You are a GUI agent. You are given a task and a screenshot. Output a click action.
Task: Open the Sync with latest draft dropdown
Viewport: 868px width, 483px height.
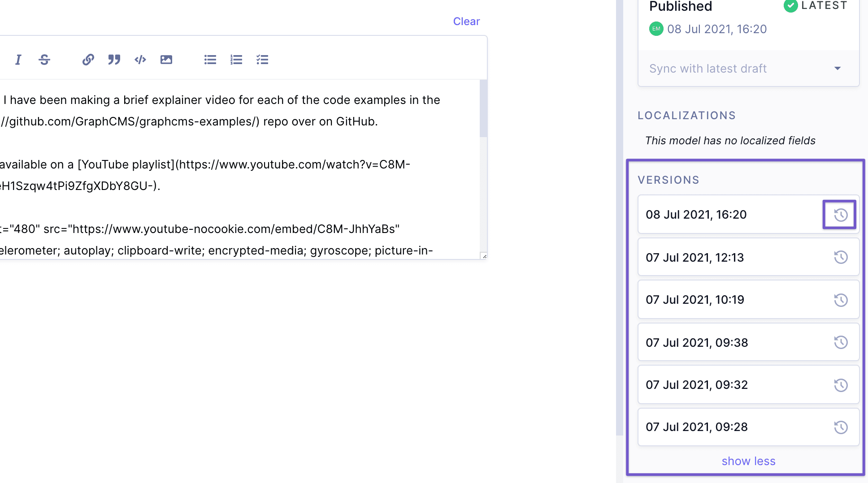[838, 68]
